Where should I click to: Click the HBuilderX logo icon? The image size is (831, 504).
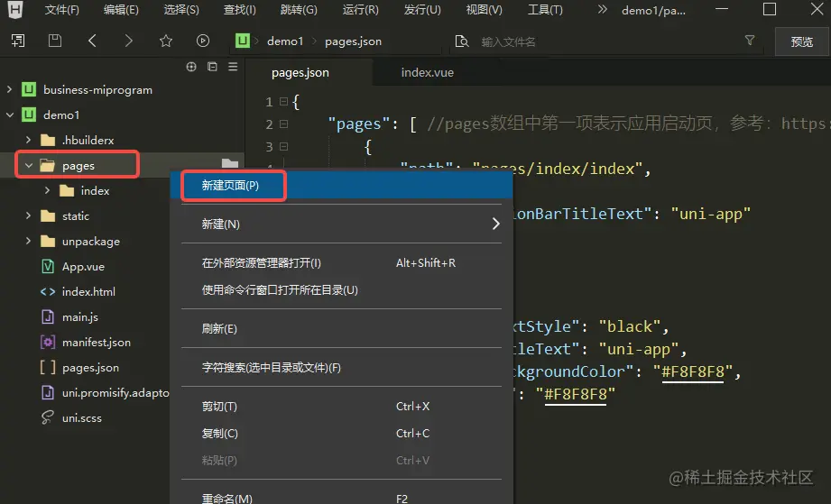[15, 10]
